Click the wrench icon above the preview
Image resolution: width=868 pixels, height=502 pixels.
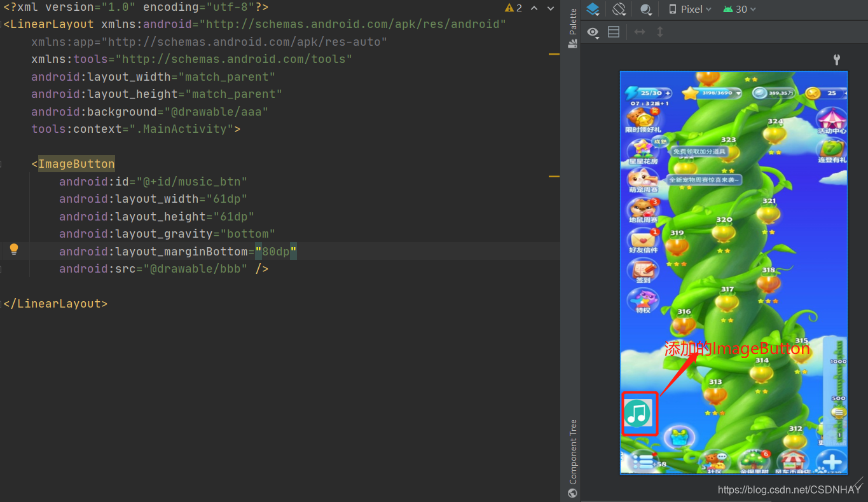pos(837,60)
